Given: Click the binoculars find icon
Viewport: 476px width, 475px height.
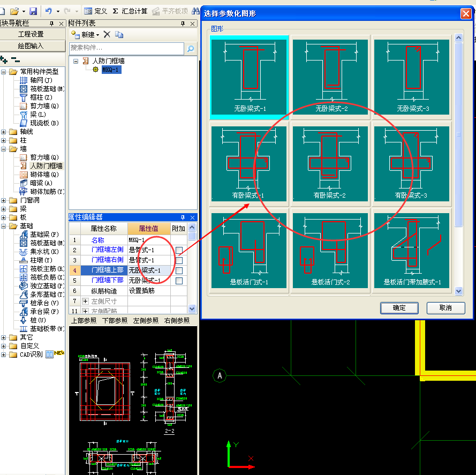Looking at the screenshot, I should (195, 11).
